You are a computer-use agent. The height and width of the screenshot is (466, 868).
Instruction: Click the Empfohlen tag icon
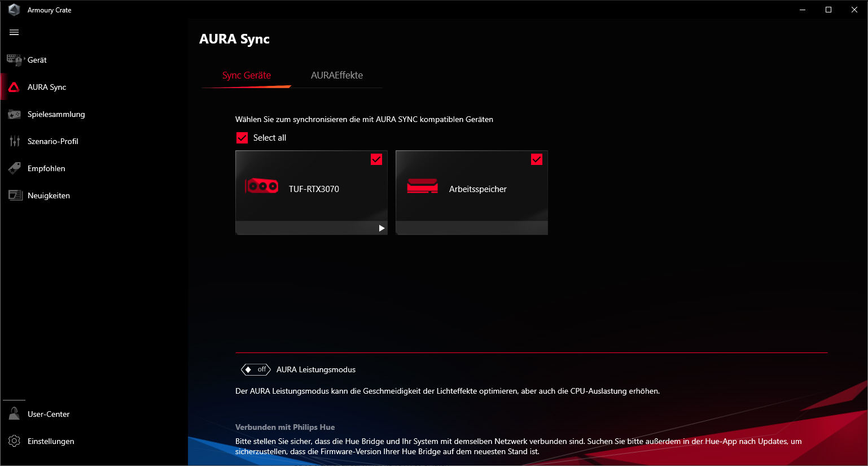click(x=14, y=168)
